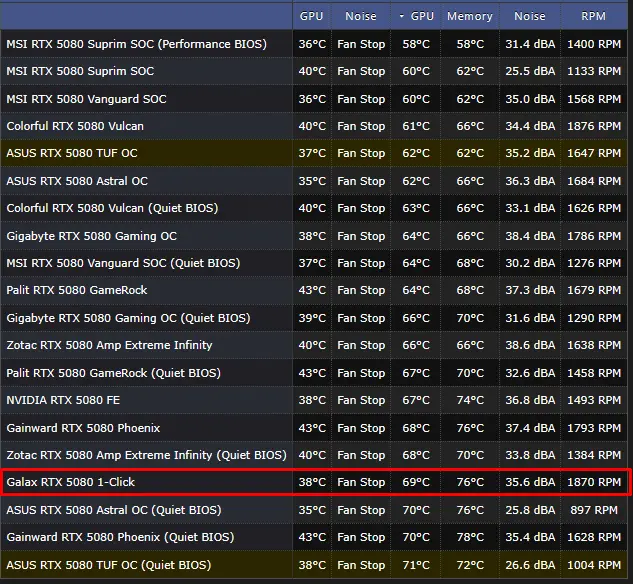Select ASUS RTX 5080 Astral OC (Quiet BIOS)

114,510
